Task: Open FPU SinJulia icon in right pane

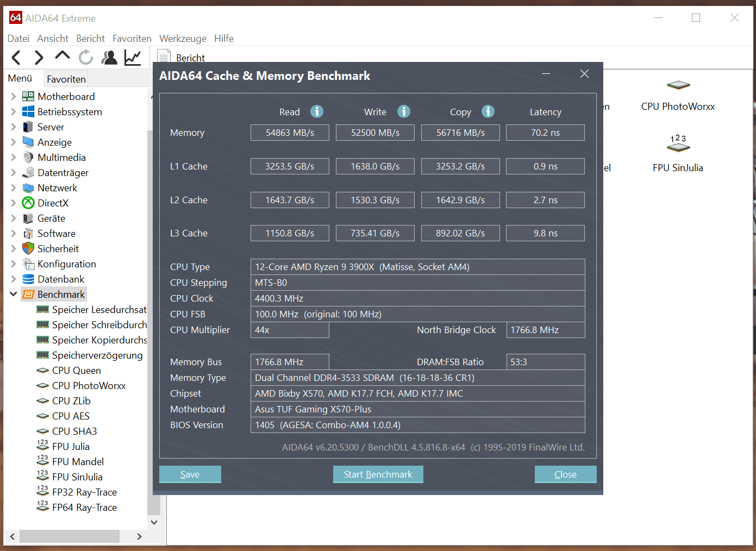Action: pyautogui.click(x=678, y=143)
